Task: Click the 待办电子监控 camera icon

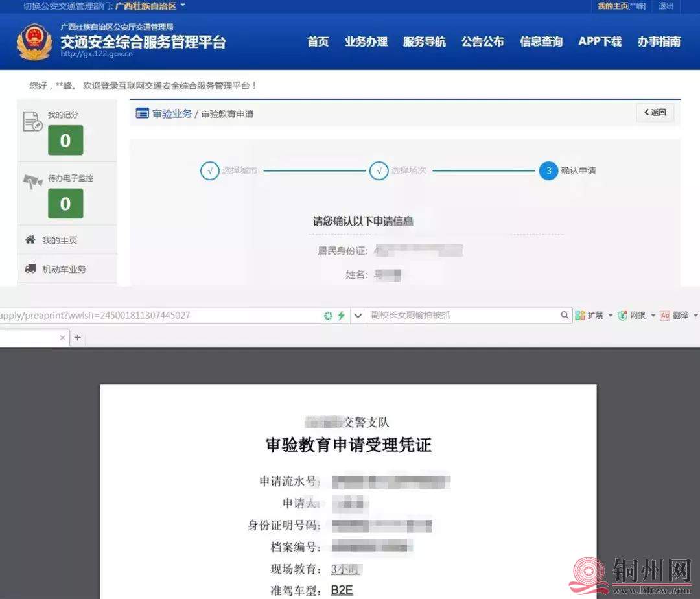Action: click(x=32, y=181)
